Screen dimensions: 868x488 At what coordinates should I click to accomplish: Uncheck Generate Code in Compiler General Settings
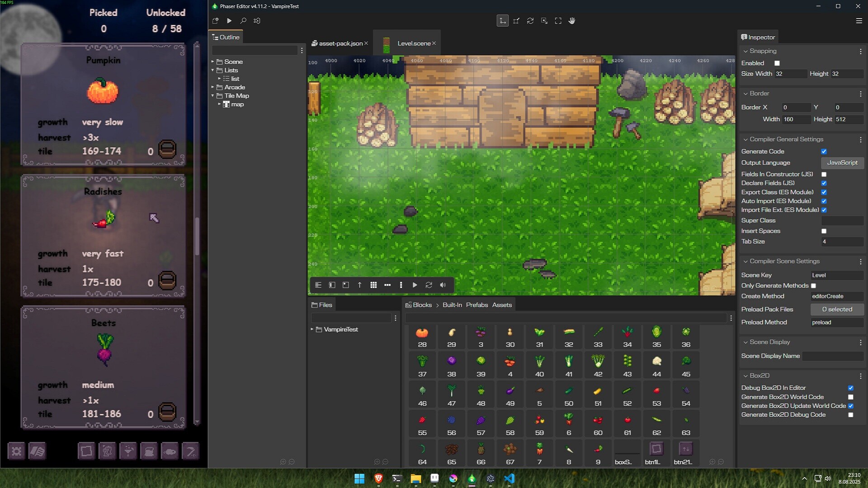824,151
